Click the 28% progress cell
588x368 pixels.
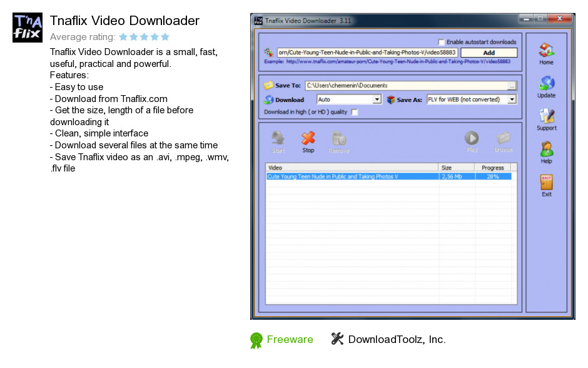tap(493, 176)
